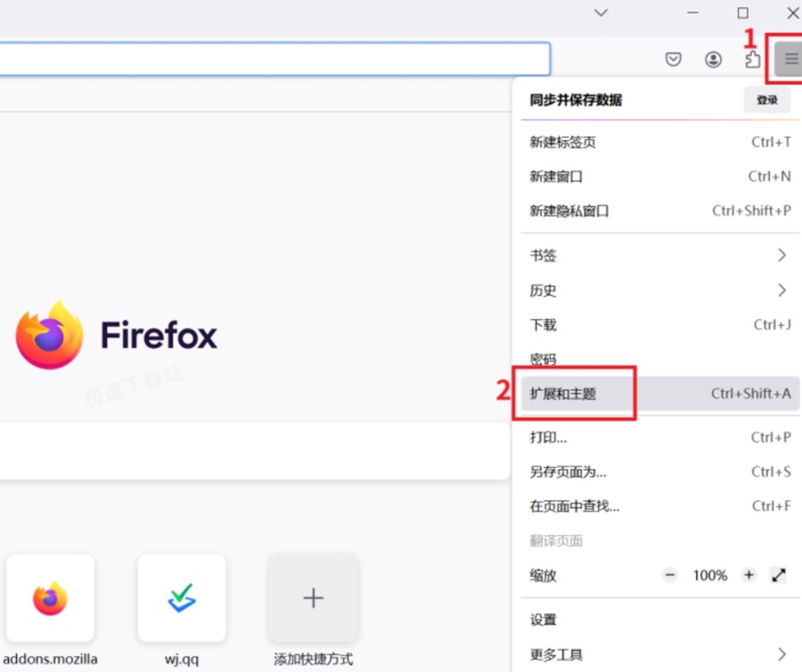Image resolution: width=802 pixels, height=672 pixels.
Task: Click the 添加快捷方式 plus tile
Action: point(313,597)
